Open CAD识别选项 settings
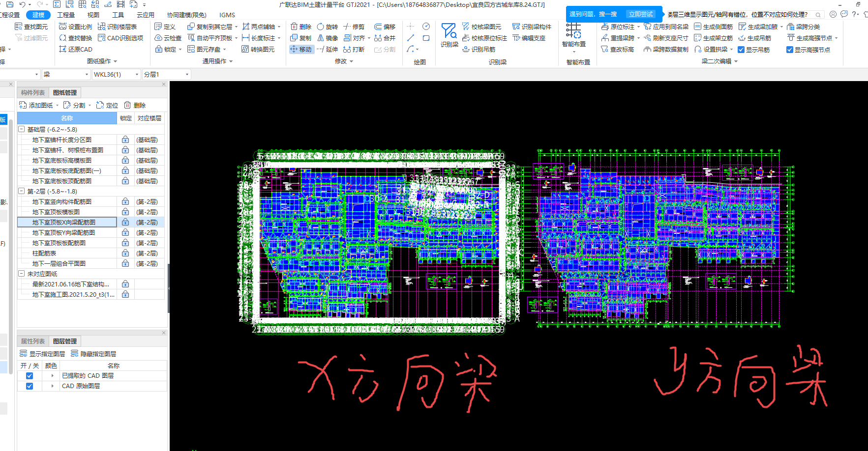 tap(120, 38)
